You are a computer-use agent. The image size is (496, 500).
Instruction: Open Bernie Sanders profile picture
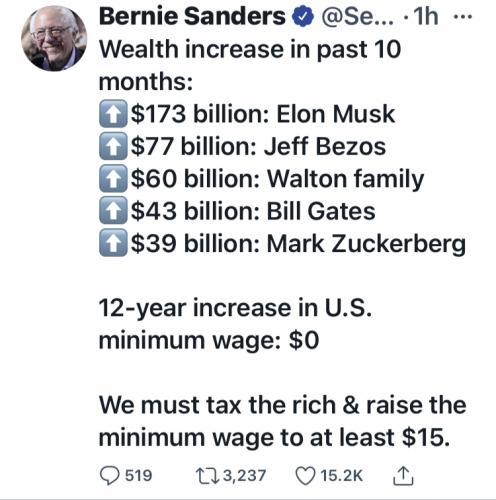[54, 38]
